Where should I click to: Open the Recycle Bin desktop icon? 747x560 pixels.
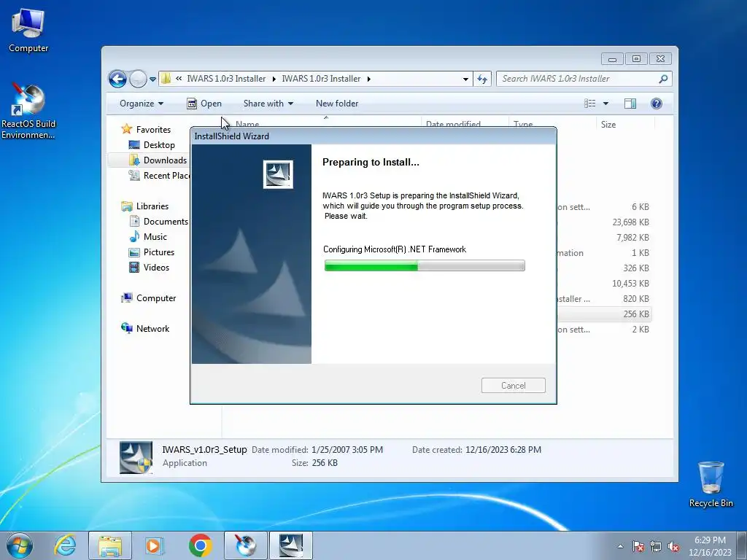pos(711,485)
